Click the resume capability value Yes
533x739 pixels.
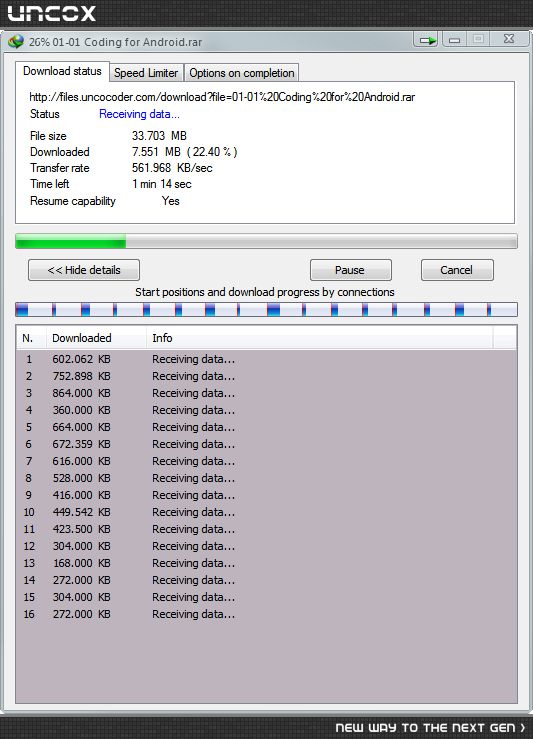pos(171,201)
